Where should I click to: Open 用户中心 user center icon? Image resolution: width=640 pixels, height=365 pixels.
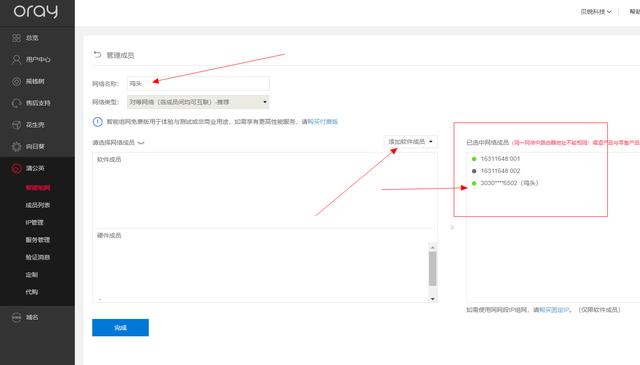tap(16, 60)
